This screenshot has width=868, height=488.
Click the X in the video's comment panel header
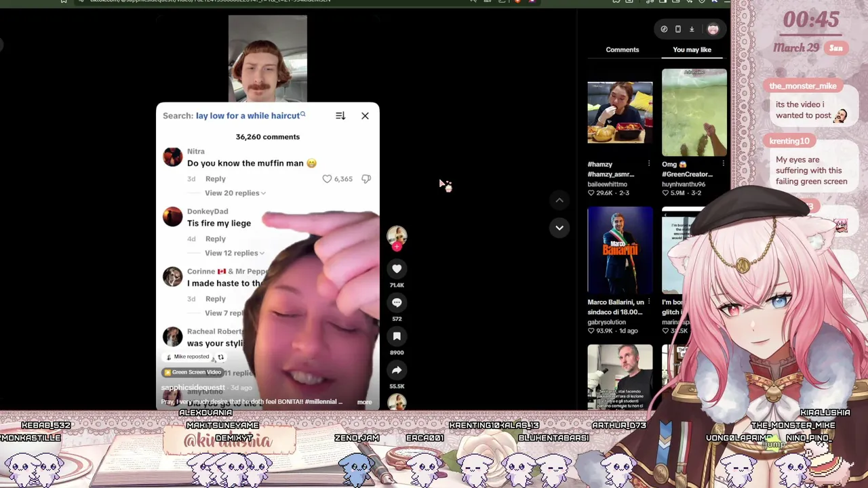click(x=365, y=116)
